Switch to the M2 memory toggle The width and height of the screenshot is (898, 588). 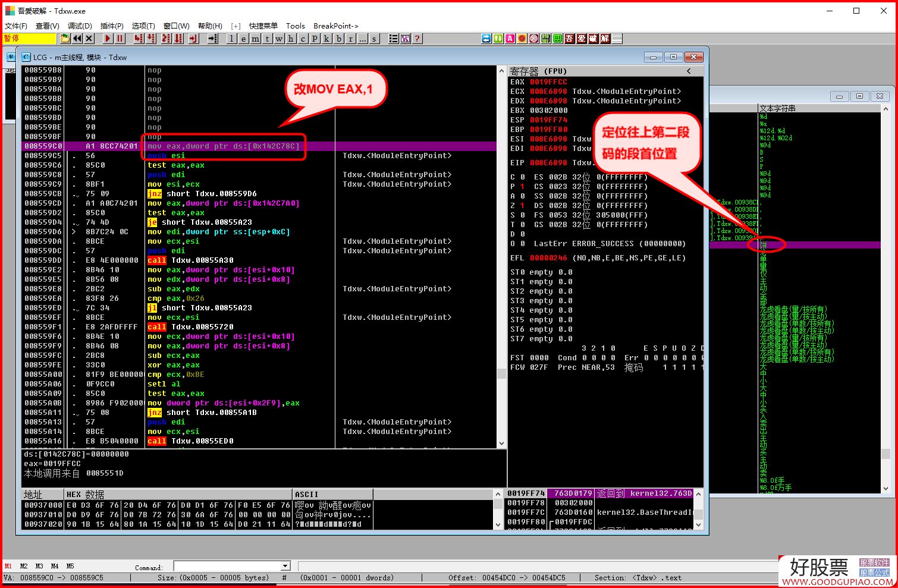point(24,566)
